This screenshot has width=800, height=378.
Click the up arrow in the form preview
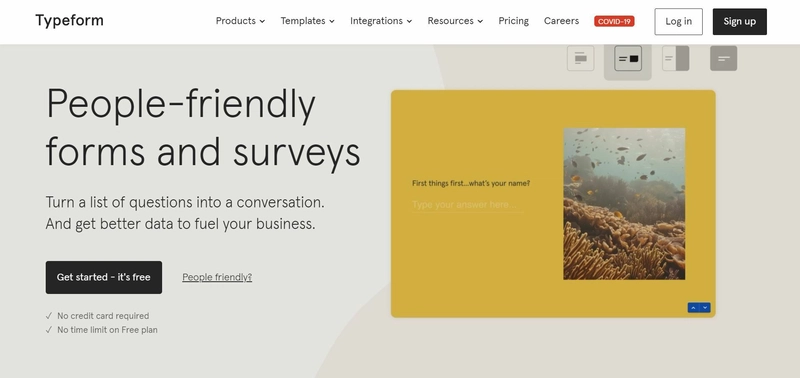(x=693, y=308)
